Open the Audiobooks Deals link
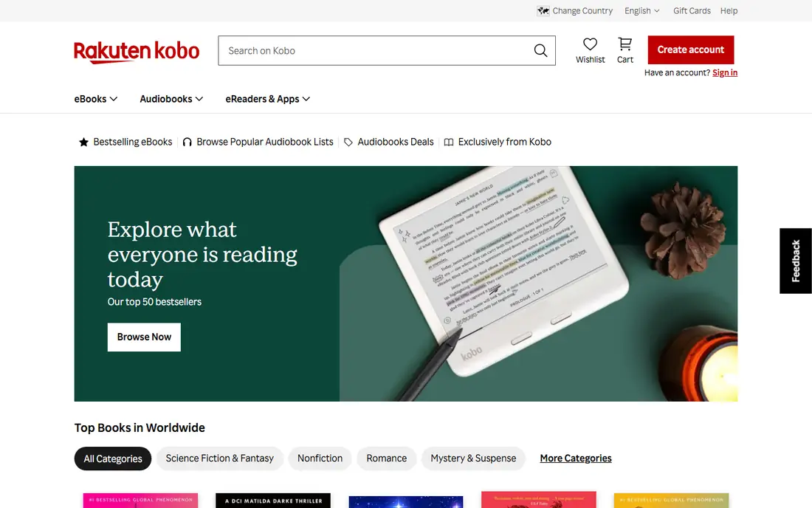The width and height of the screenshot is (812, 508). click(x=396, y=142)
